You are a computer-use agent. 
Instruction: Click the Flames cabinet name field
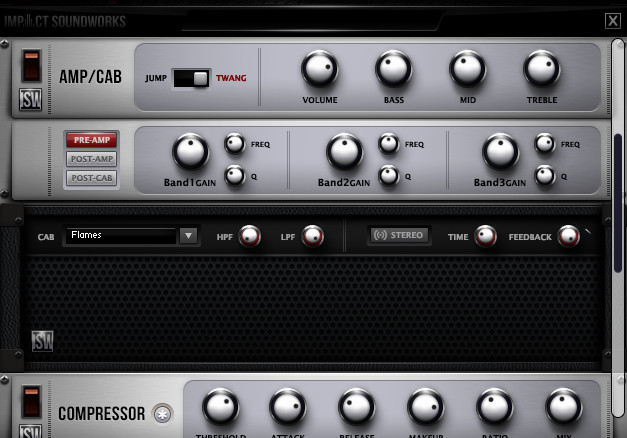pos(121,236)
